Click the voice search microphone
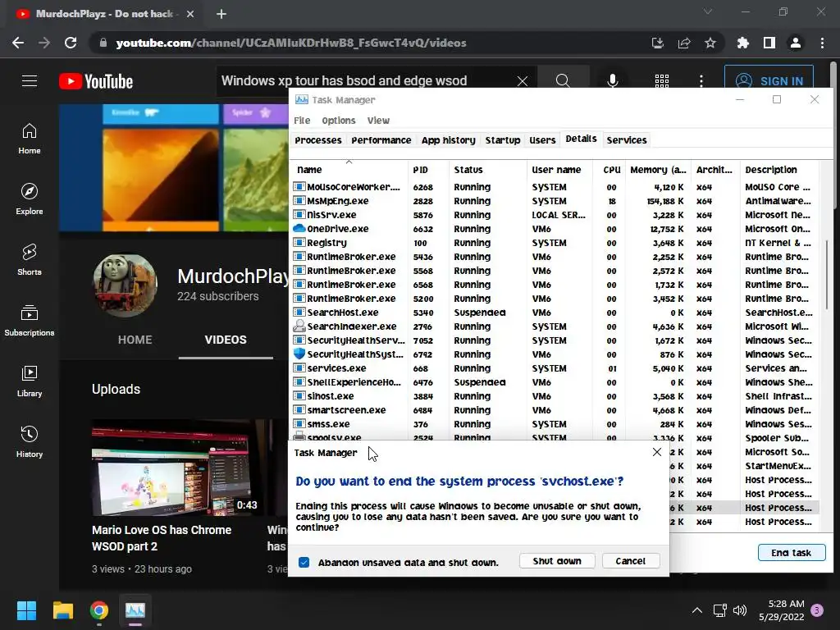The height and width of the screenshot is (630, 840). 612,81
